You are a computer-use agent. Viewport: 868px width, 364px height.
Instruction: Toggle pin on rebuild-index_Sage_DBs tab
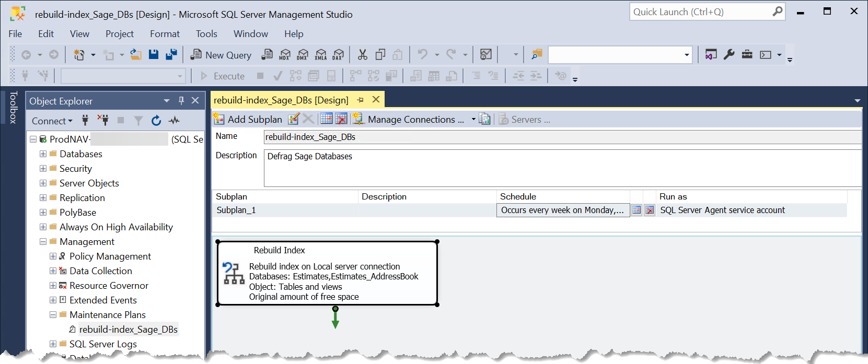pyautogui.click(x=361, y=100)
